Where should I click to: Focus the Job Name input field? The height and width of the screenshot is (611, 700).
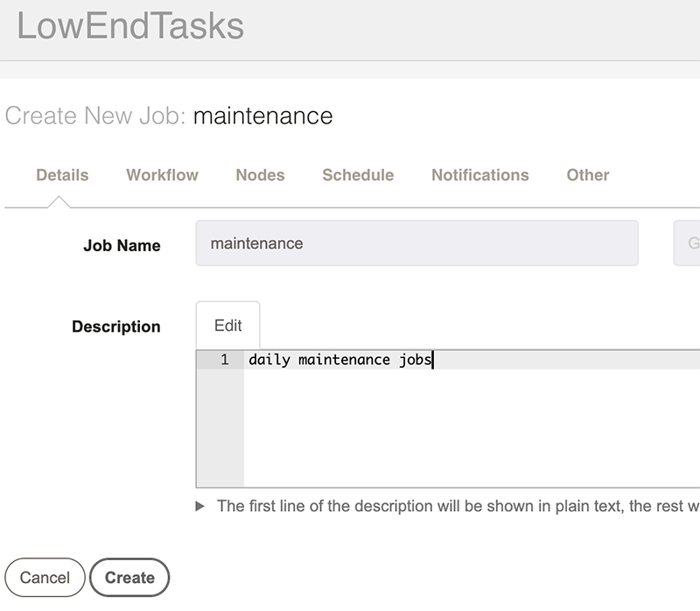tap(417, 243)
